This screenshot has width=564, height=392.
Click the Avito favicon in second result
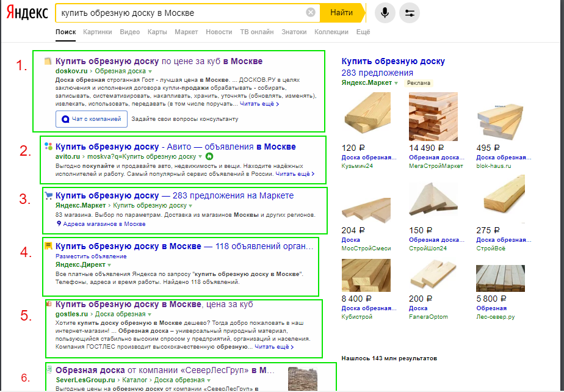pyautogui.click(x=48, y=147)
